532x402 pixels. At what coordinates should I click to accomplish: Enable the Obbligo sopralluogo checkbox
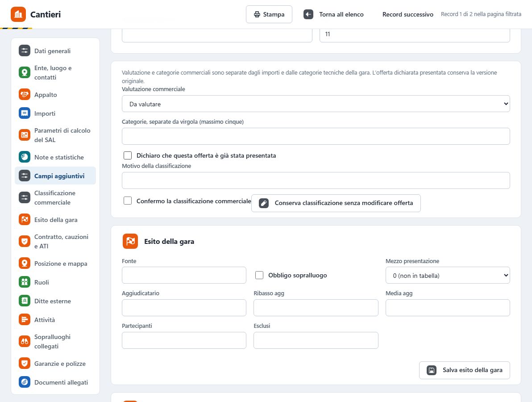coord(259,275)
